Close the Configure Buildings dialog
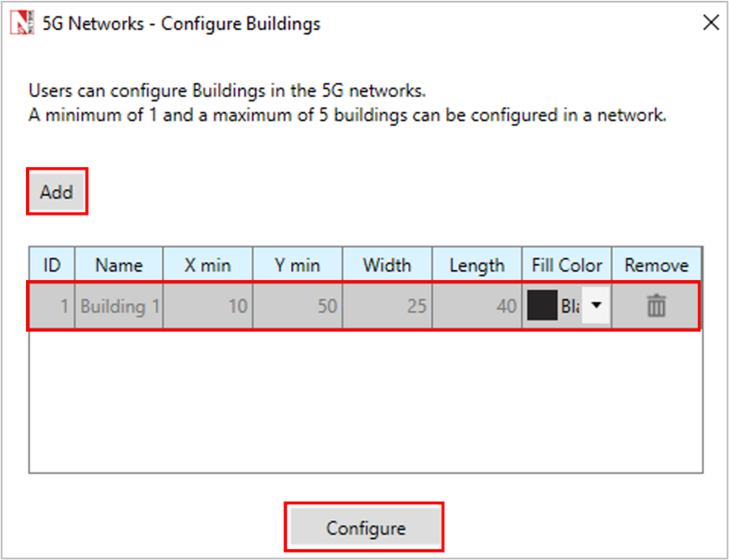 click(710, 23)
